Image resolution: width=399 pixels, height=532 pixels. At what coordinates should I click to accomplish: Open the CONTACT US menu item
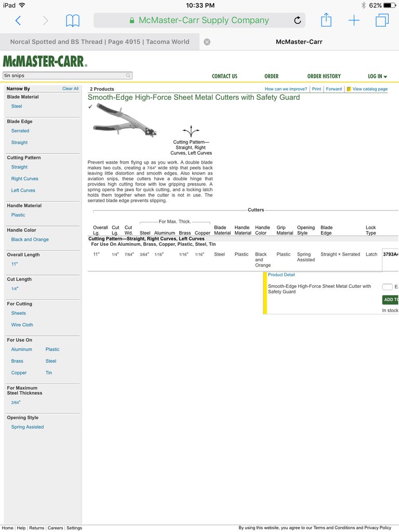[224, 76]
